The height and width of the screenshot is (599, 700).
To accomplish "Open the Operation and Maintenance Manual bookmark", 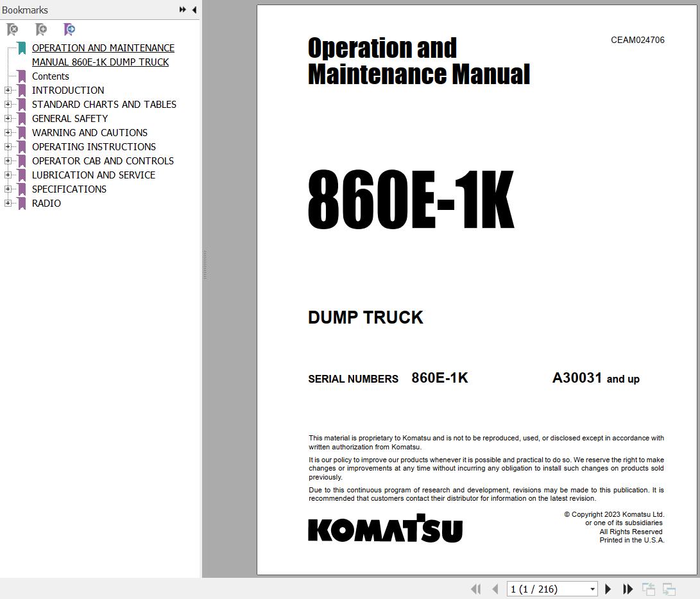I will pos(103,55).
